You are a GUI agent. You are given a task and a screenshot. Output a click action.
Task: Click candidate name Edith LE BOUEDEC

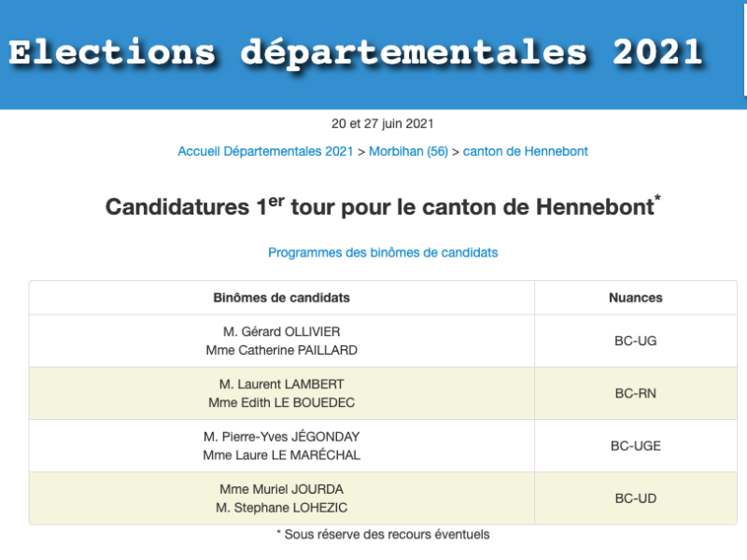(281, 402)
